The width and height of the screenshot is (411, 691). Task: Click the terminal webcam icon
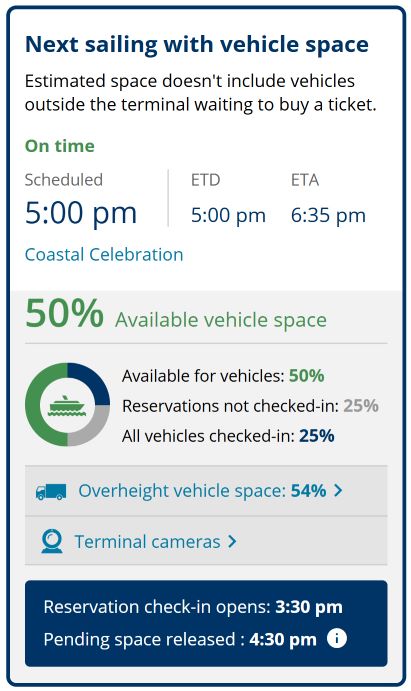[52, 542]
